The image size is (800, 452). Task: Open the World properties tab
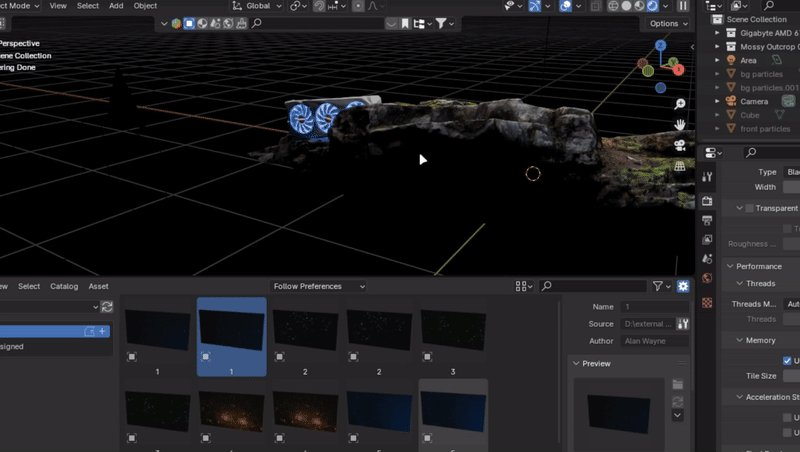point(707,278)
